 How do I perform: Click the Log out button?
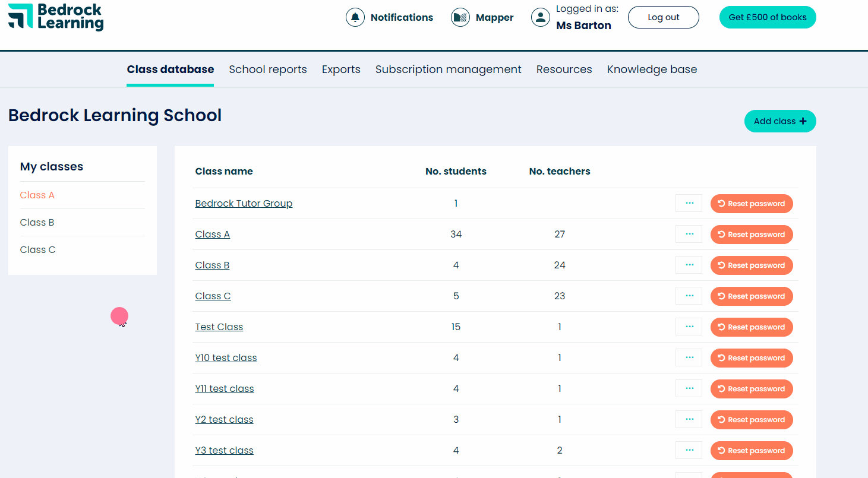click(663, 17)
